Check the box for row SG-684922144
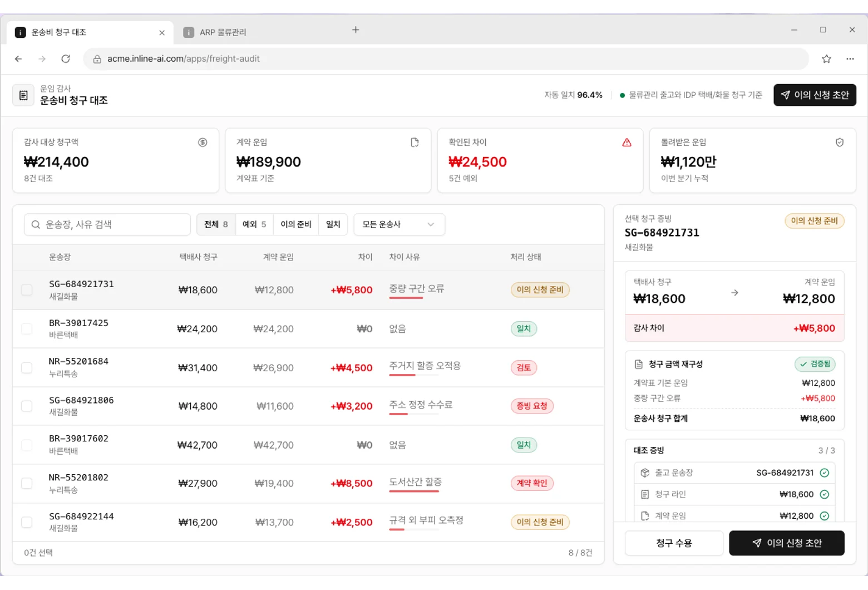 27,523
